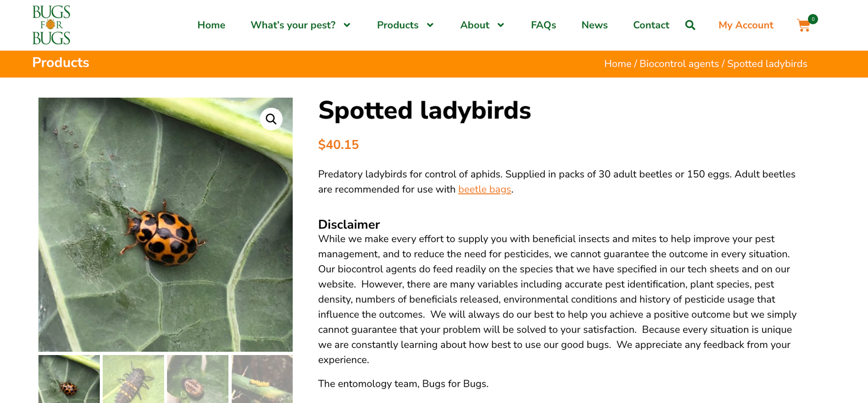The width and height of the screenshot is (868, 403).
Task: Select the ladybird larva thumbnail
Action: (133, 379)
